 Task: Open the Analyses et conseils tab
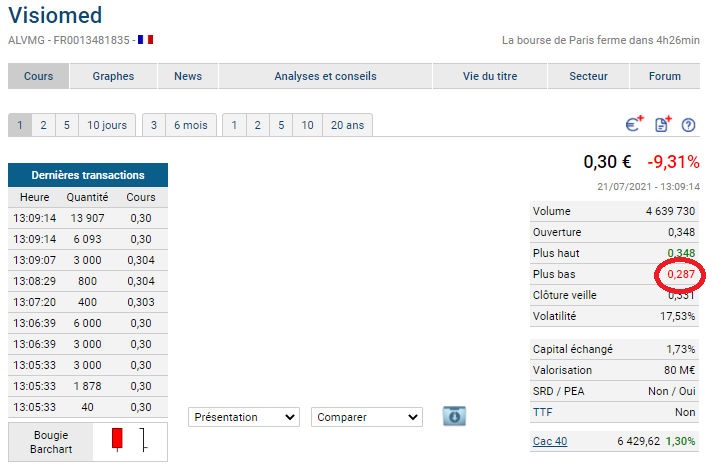click(325, 76)
